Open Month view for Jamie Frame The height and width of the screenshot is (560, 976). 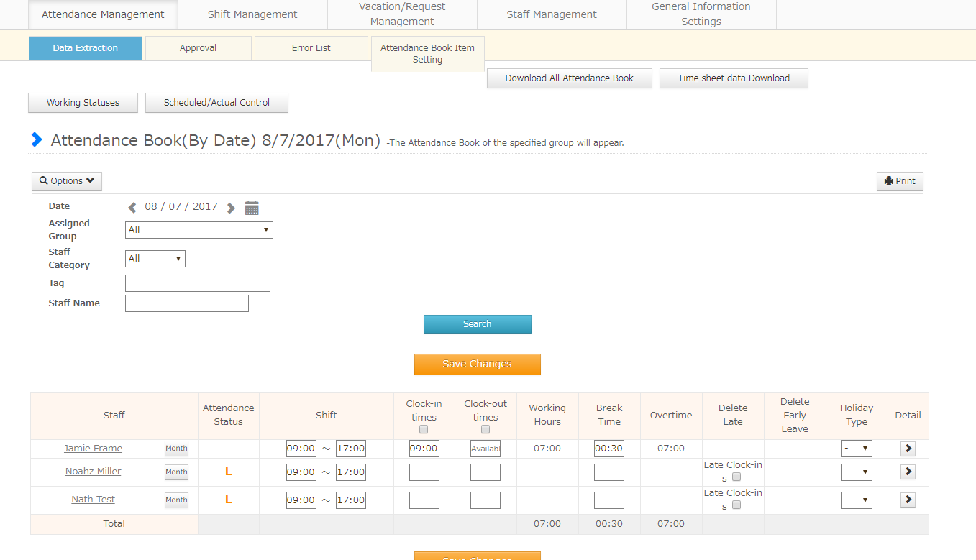(176, 449)
